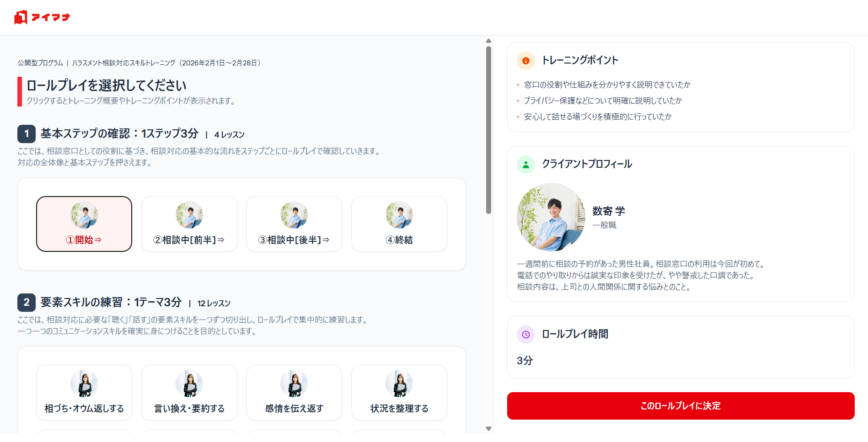Viewport: 868px width, 442px height.
Task: Click the 3分 roleplay time value
Action: click(x=525, y=361)
